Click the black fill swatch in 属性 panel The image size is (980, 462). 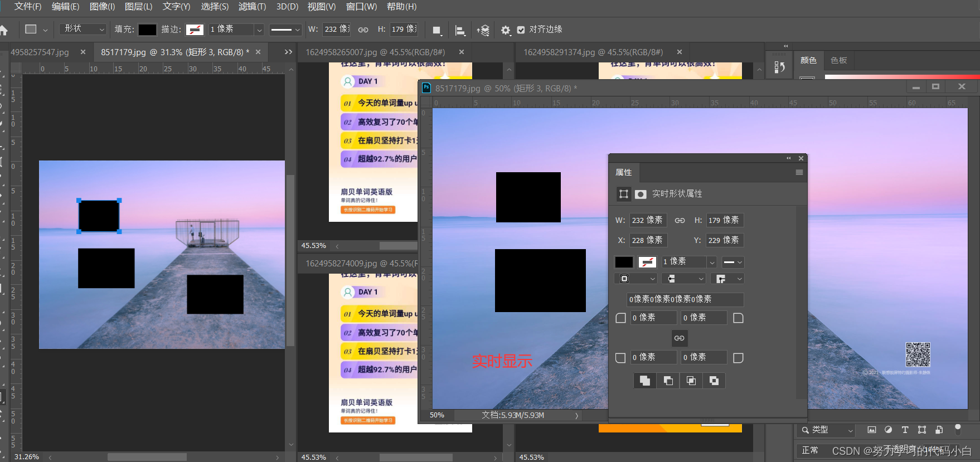(x=624, y=262)
